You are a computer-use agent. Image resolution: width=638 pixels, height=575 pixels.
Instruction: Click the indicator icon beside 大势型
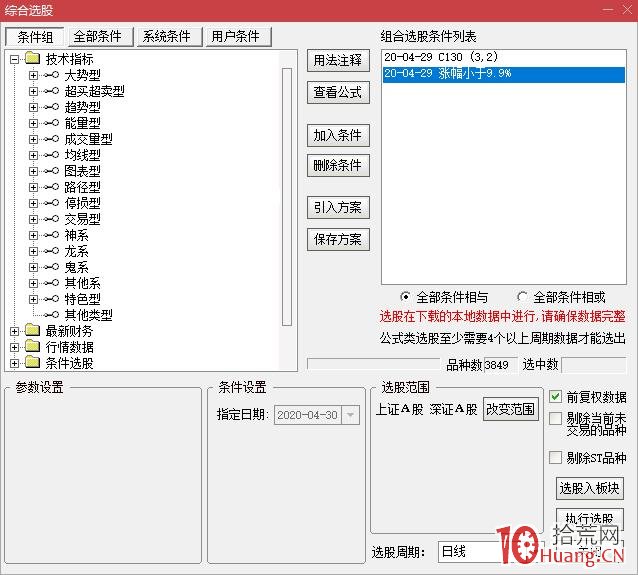pos(52,75)
